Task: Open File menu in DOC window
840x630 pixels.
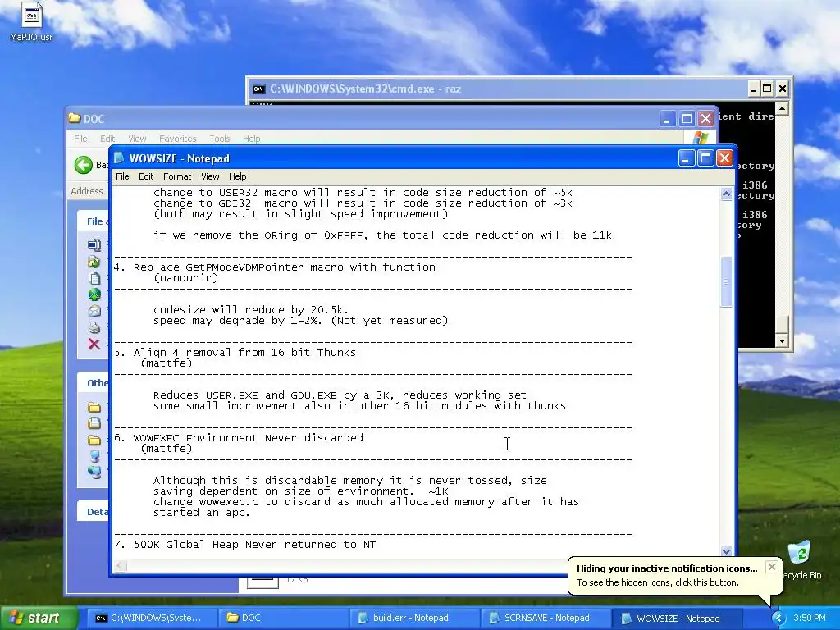Action: click(80, 139)
